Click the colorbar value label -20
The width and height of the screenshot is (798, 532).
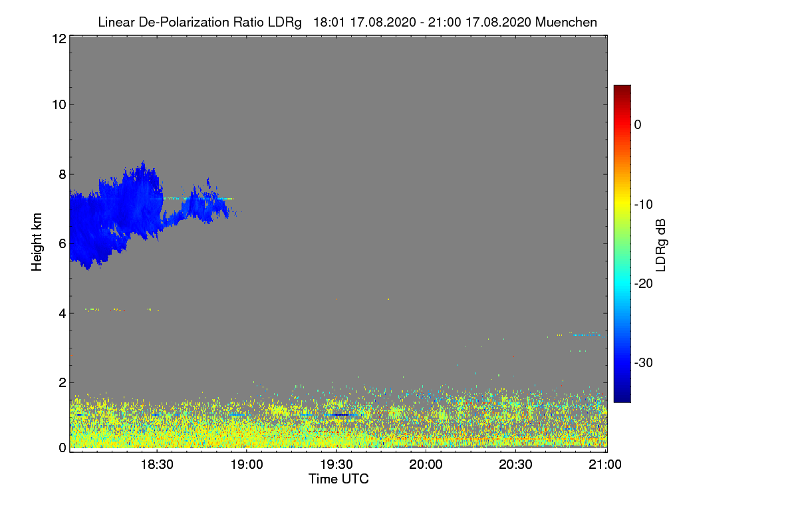pos(644,283)
